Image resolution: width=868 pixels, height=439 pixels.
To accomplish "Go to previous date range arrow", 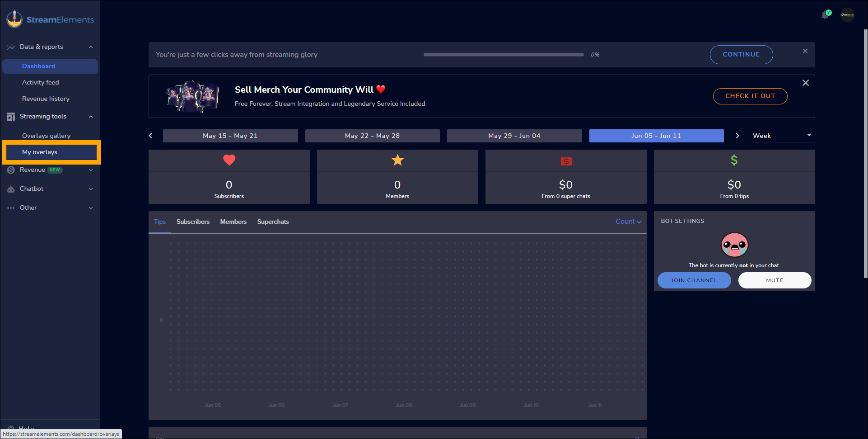I will coord(151,136).
